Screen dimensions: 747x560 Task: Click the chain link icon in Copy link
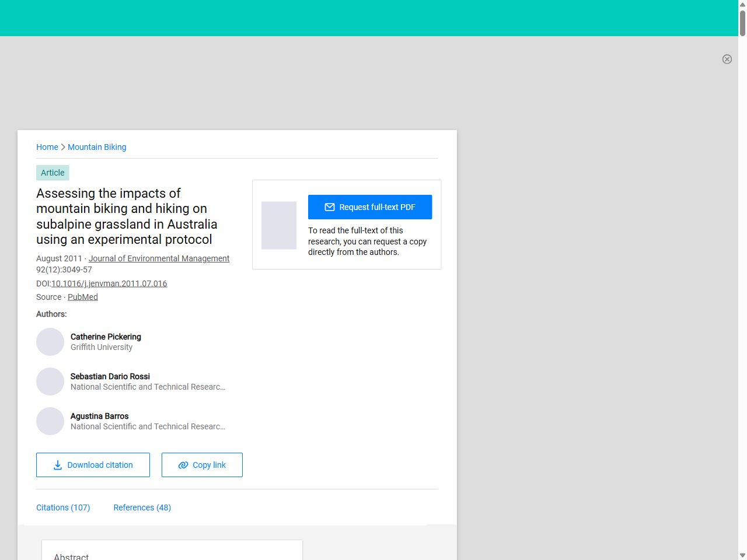coord(183,465)
